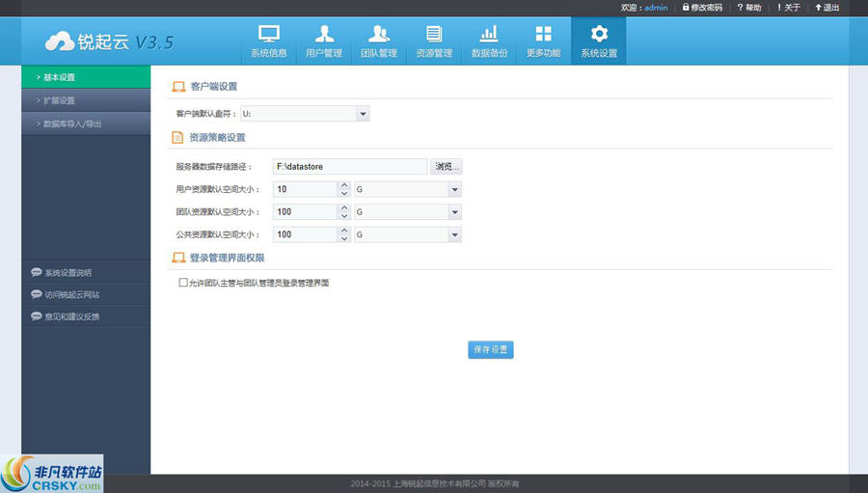Decrease the 公共资源默认空间大小 value
This screenshot has width=868, height=493.
344,238
